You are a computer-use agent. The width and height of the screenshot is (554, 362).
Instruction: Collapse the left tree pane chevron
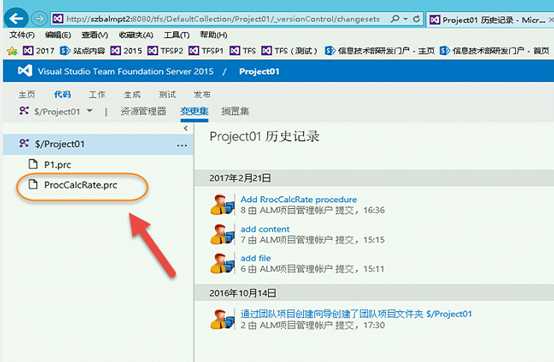click(x=186, y=129)
